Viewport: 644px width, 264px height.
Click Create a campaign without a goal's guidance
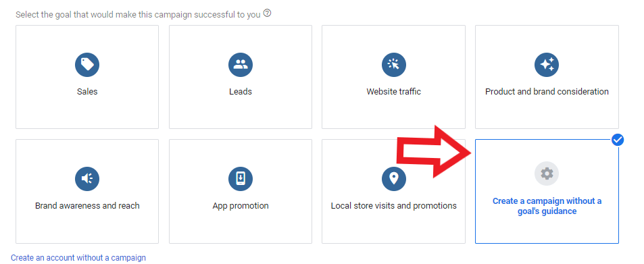tap(547, 206)
